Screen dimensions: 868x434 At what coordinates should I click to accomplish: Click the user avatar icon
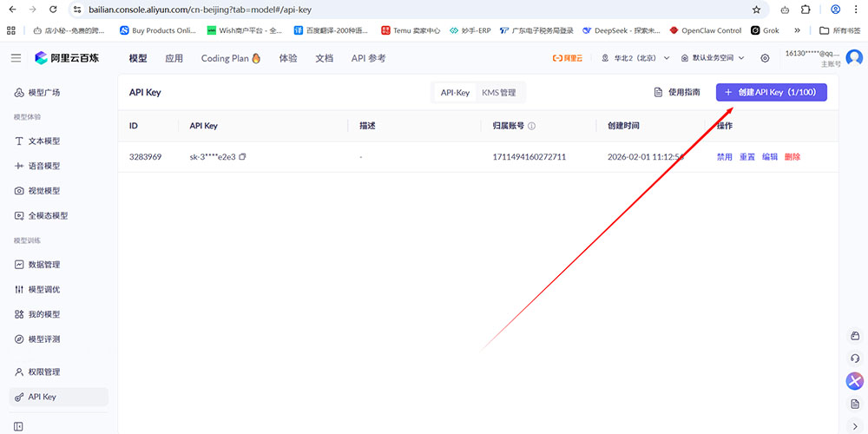pos(854,57)
